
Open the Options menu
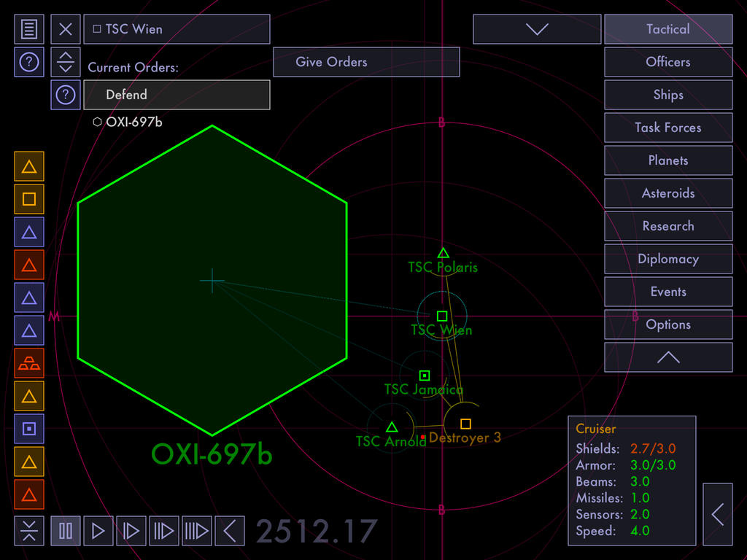click(x=668, y=324)
